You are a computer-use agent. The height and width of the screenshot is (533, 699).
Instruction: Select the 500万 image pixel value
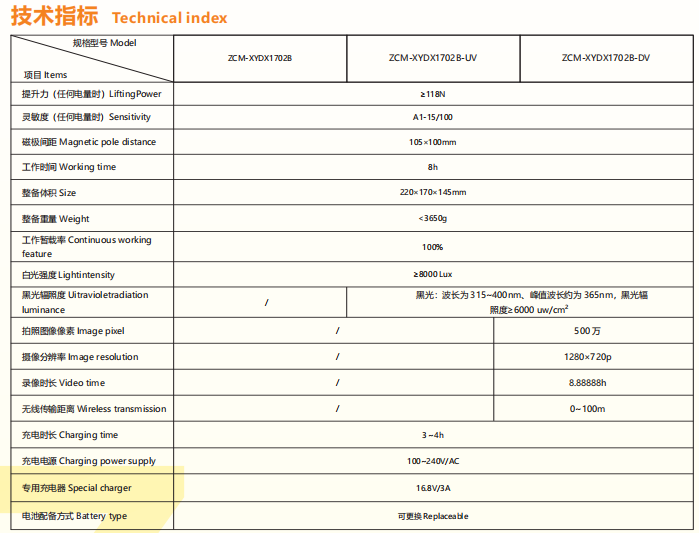click(587, 331)
